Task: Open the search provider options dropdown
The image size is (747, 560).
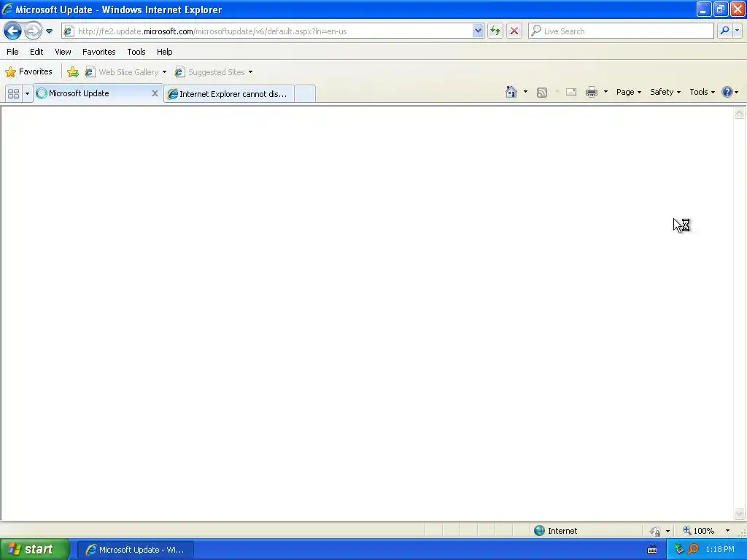Action: pyautogui.click(x=737, y=31)
